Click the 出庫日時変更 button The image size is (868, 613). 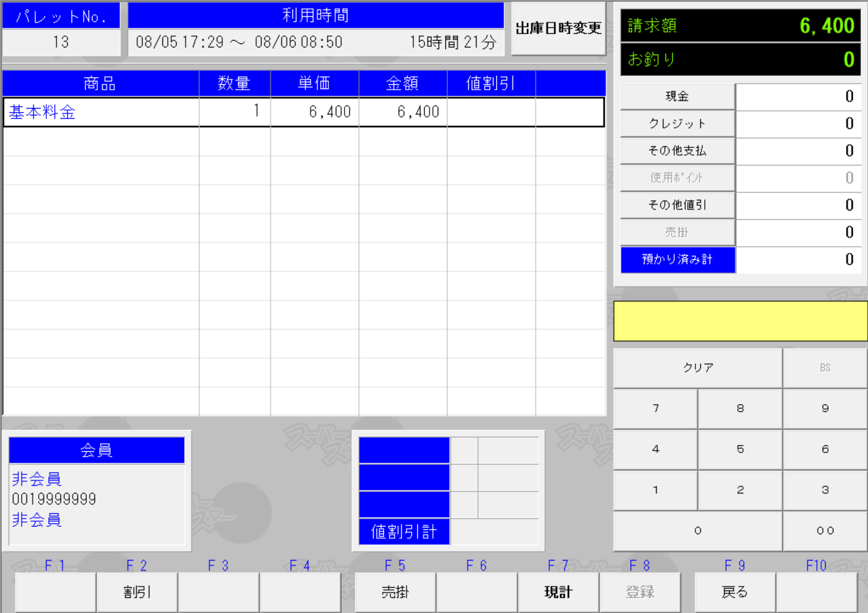(558, 29)
